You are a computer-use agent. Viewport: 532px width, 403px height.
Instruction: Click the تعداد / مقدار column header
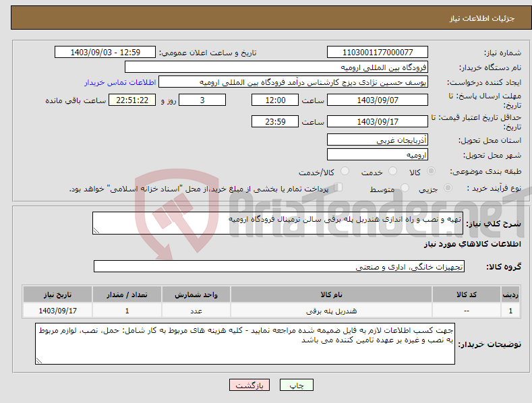(127, 294)
